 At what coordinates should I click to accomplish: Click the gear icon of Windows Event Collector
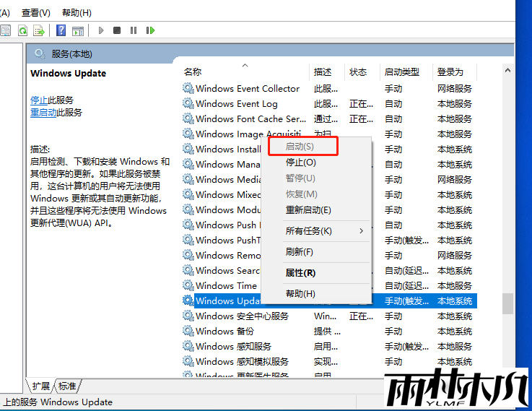pos(188,88)
